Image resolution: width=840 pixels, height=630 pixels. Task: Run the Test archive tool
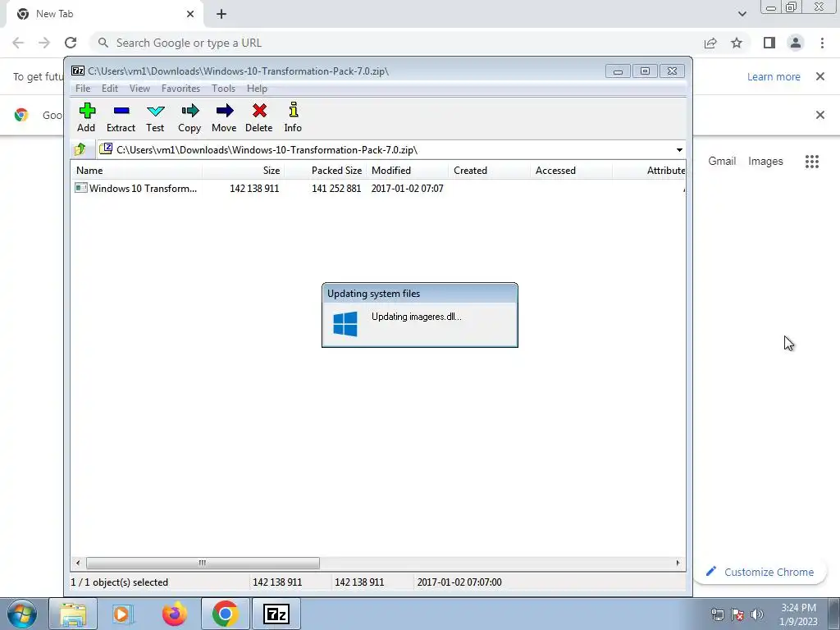pyautogui.click(x=155, y=117)
